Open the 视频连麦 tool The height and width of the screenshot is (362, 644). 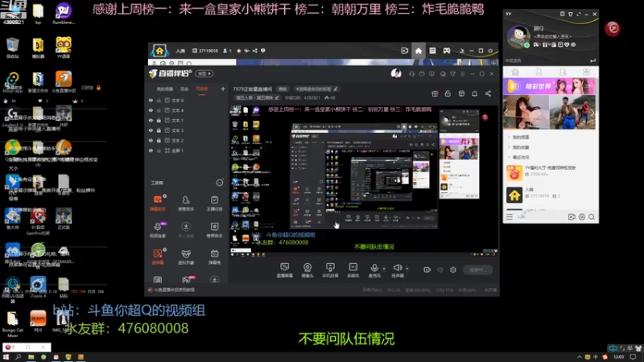[x=157, y=229]
